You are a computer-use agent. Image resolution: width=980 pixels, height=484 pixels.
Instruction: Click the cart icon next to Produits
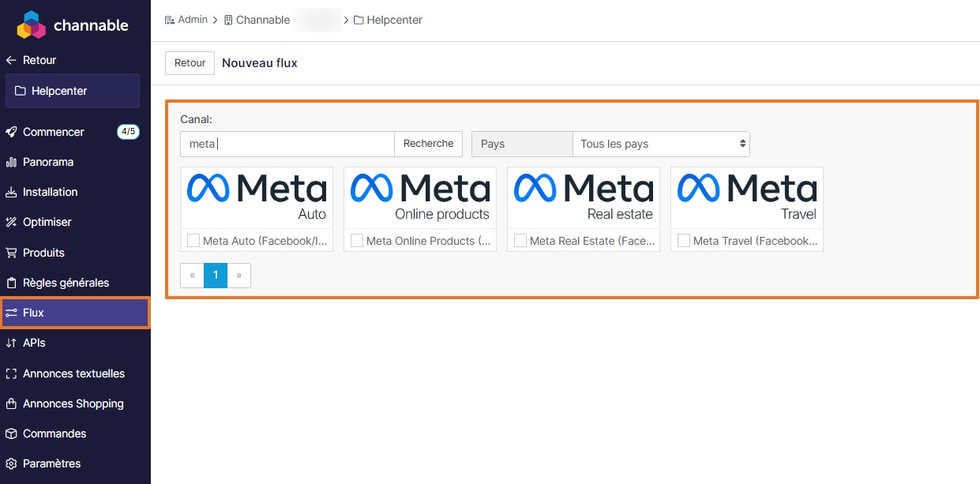(x=11, y=253)
